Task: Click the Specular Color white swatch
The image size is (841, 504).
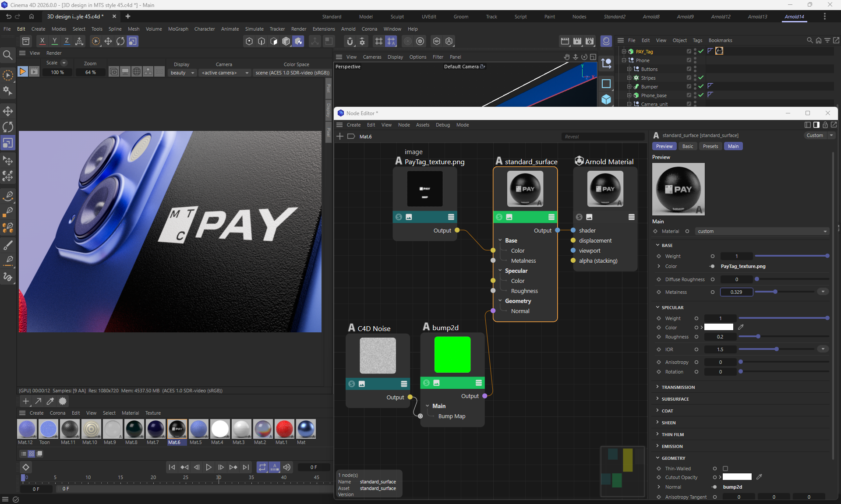Action: (718, 327)
